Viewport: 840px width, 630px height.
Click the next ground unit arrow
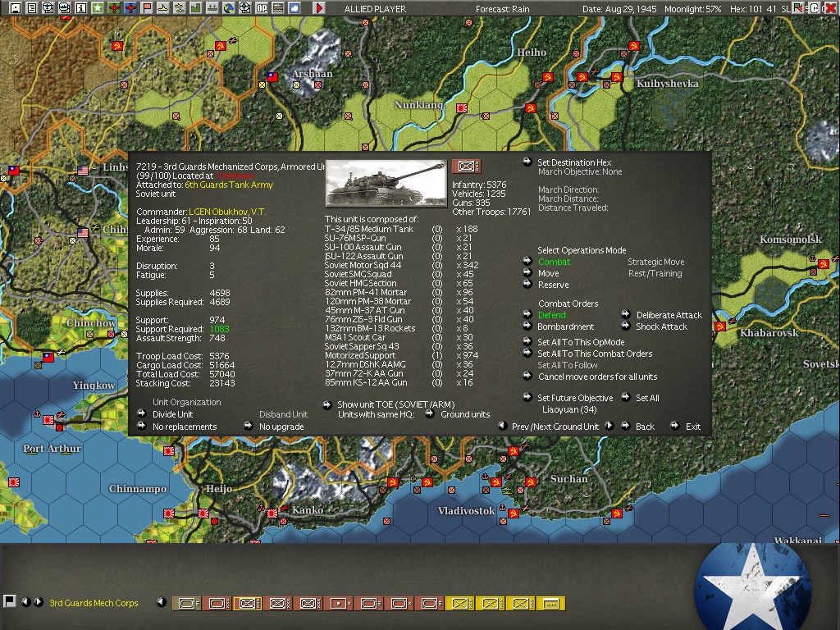(609, 426)
